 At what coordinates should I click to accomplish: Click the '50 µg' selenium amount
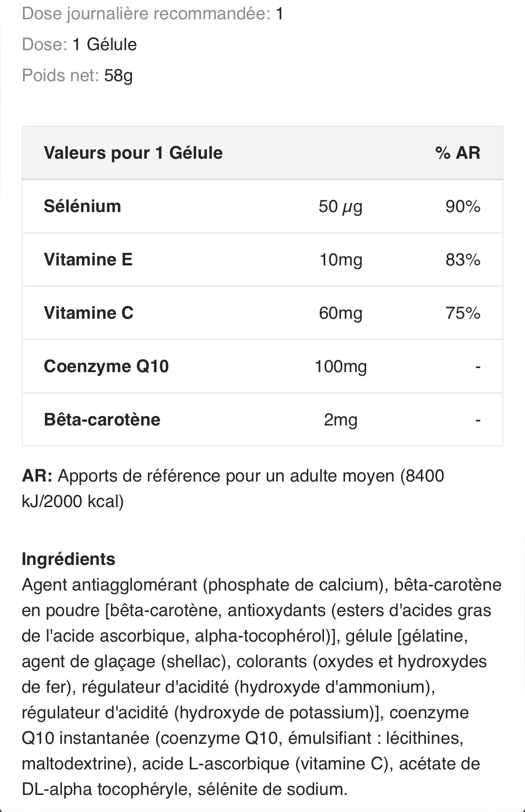341,206
